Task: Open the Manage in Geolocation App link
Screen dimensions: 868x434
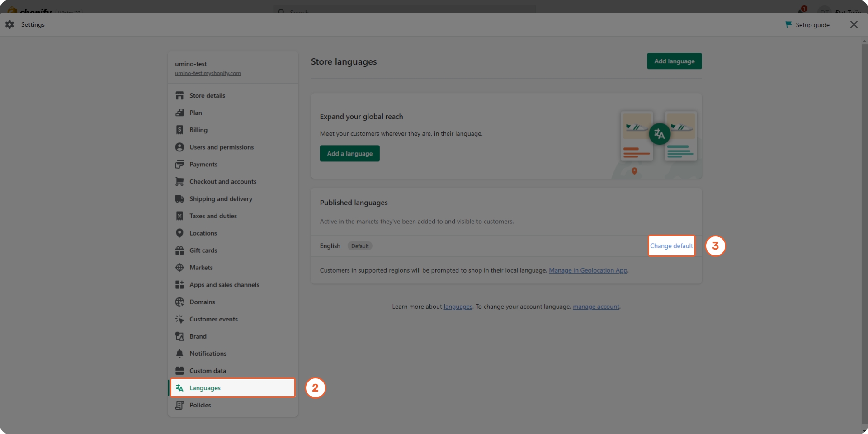Action: [x=588, y=270]
